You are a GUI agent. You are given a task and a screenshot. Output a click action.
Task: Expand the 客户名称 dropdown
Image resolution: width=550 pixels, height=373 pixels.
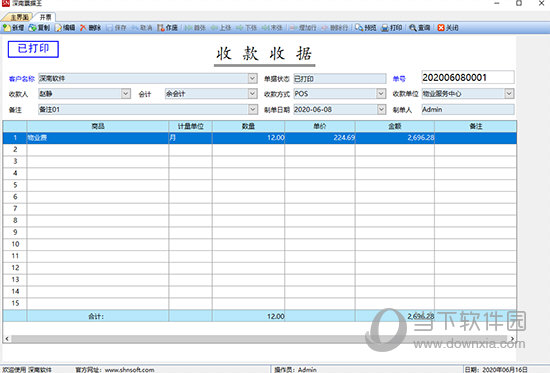(253, 78)
